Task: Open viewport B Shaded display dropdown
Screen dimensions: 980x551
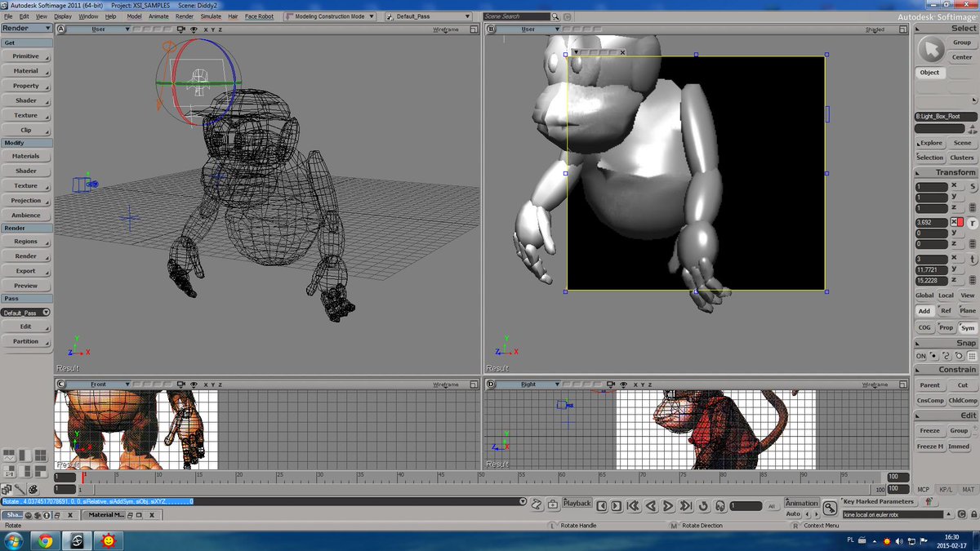Action: coord(875,29)
